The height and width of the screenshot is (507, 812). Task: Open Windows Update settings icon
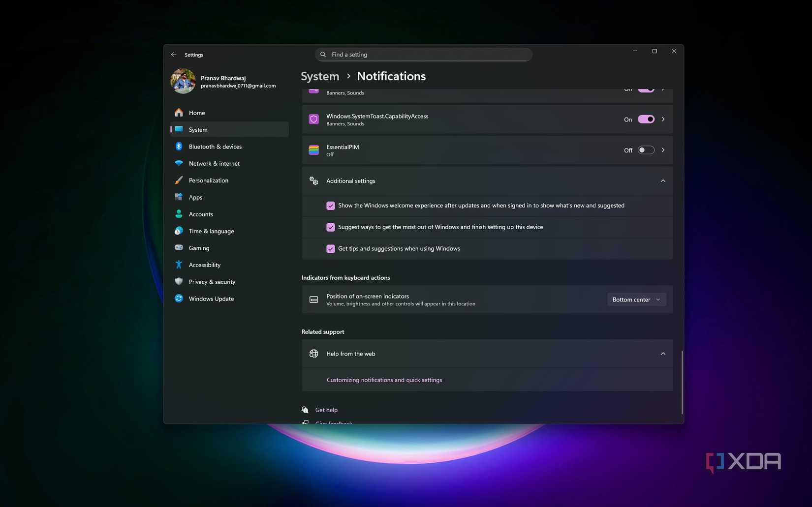coord(178,298)
